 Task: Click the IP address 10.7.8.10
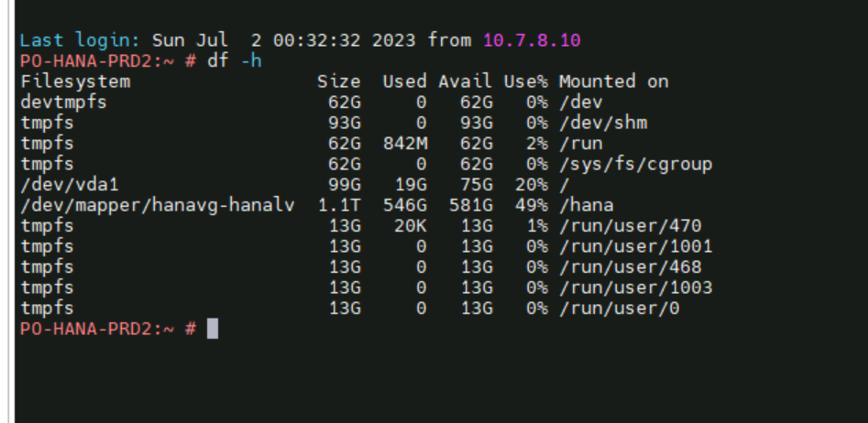tap(532, 40)
